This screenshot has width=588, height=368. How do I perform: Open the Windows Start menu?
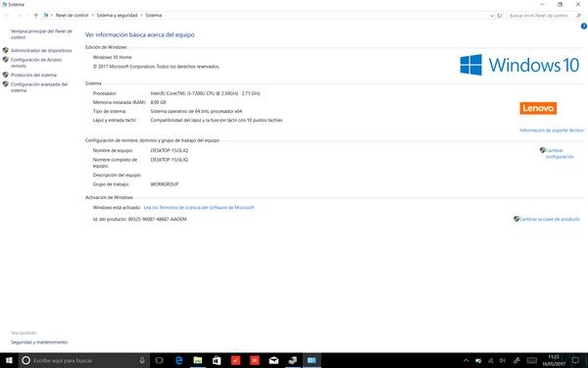point(9,360)
